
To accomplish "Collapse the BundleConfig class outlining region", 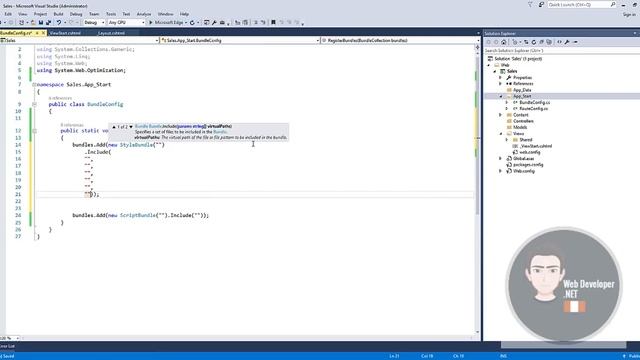I will coord(34,104).
